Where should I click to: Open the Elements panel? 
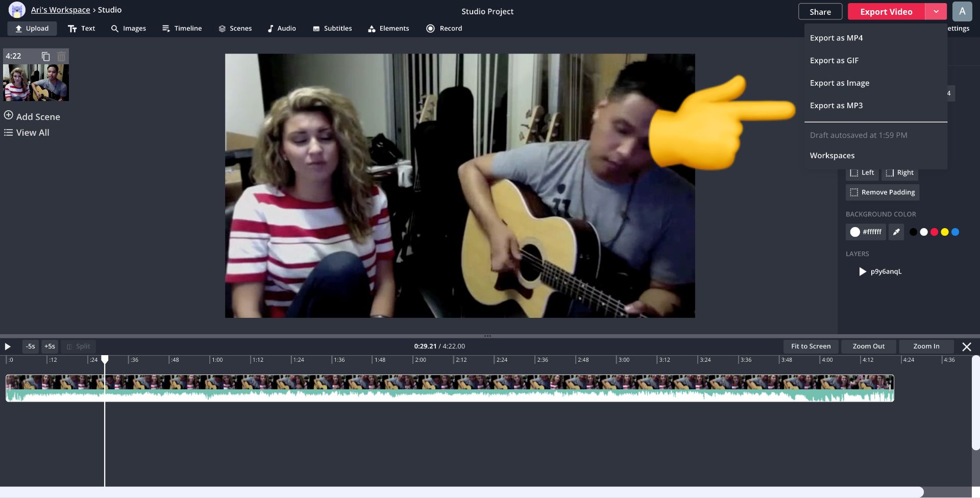[388, 28]
